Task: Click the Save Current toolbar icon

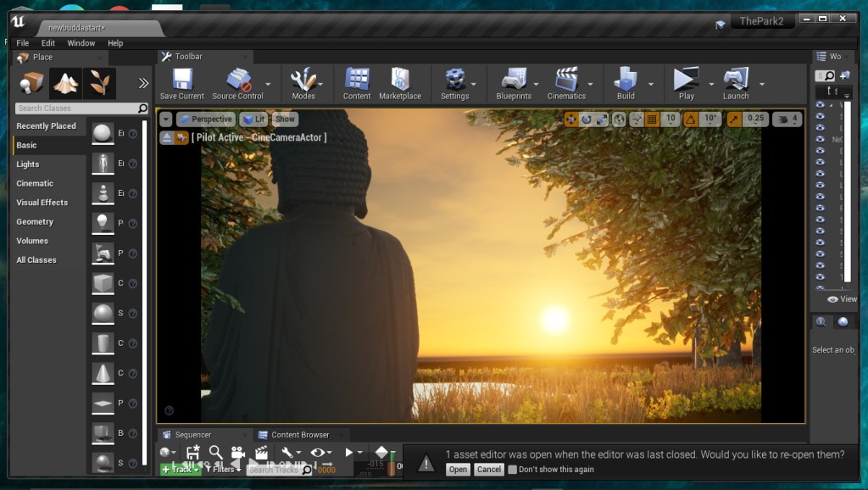Action: pos(181,80)
